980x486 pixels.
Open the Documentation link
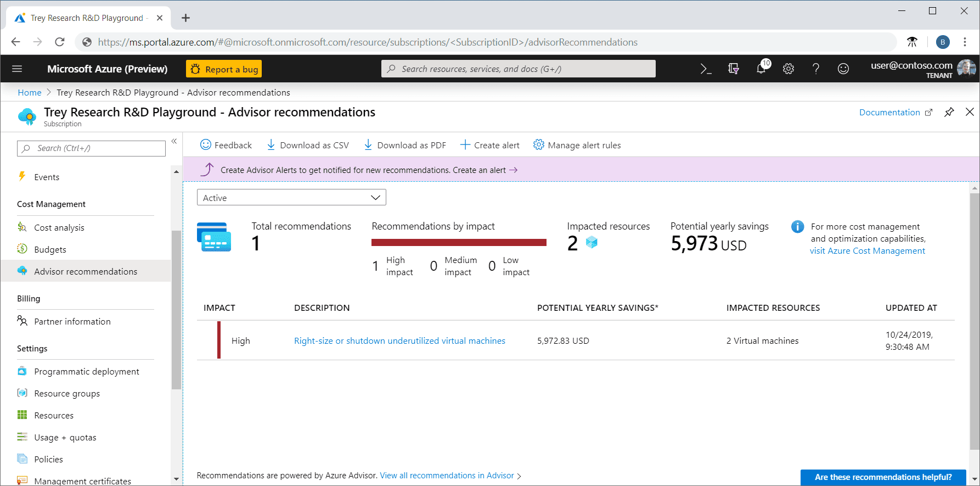click(895, 112)
